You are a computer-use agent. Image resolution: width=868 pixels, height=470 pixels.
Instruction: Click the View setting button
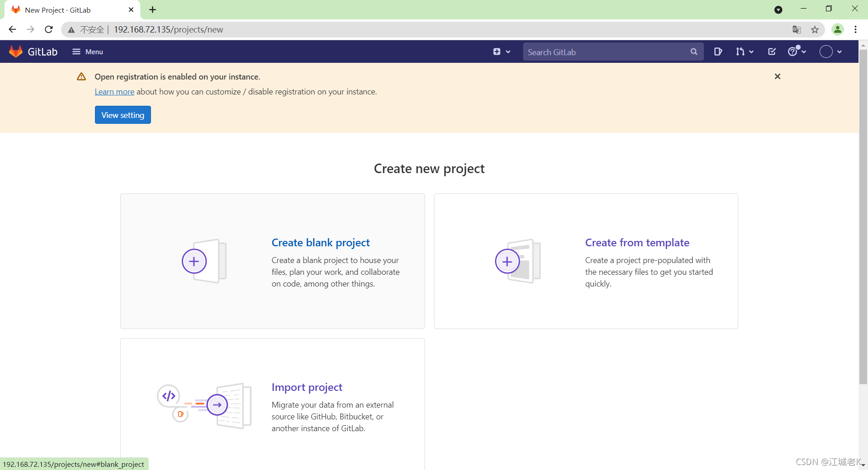point(123,114)
